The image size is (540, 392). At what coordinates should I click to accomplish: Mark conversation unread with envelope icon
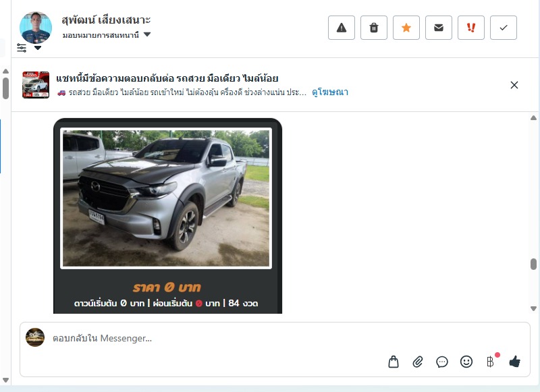(438, 28)
